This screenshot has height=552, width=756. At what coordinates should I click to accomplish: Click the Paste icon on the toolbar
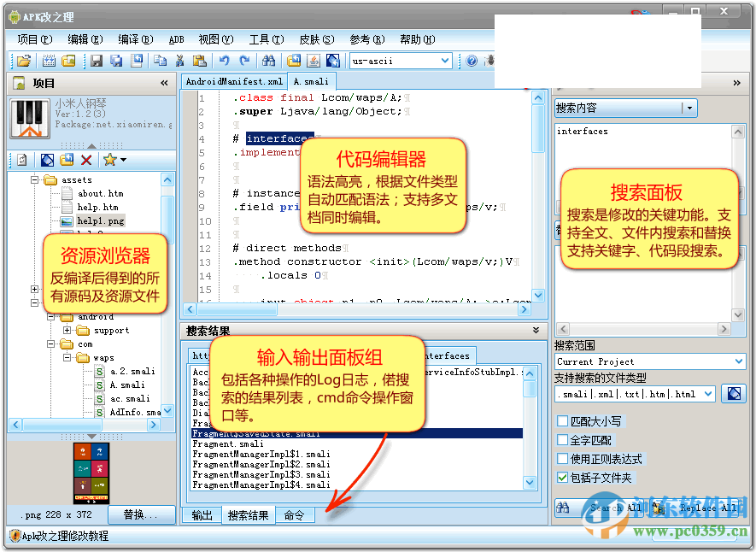coord(198,61)
